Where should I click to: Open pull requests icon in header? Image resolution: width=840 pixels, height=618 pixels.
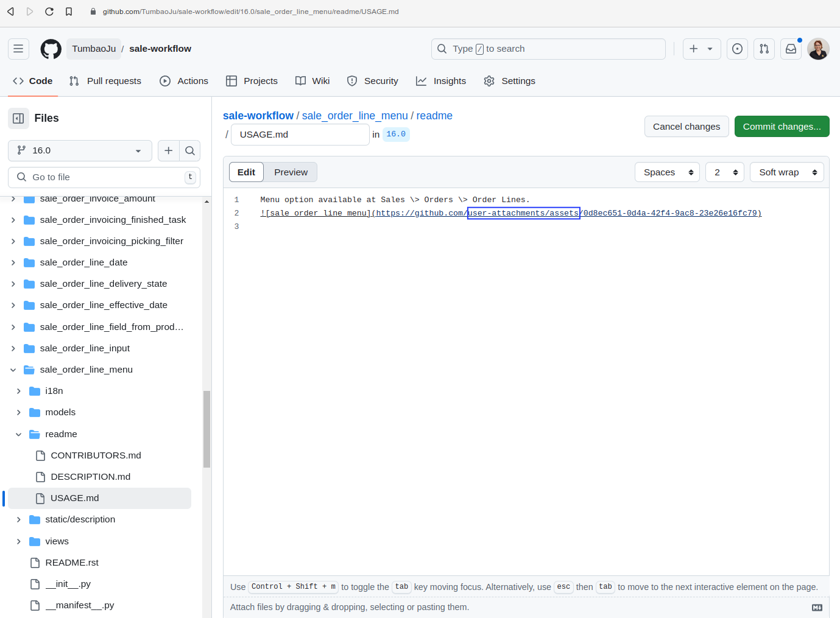tap(764, 49)
